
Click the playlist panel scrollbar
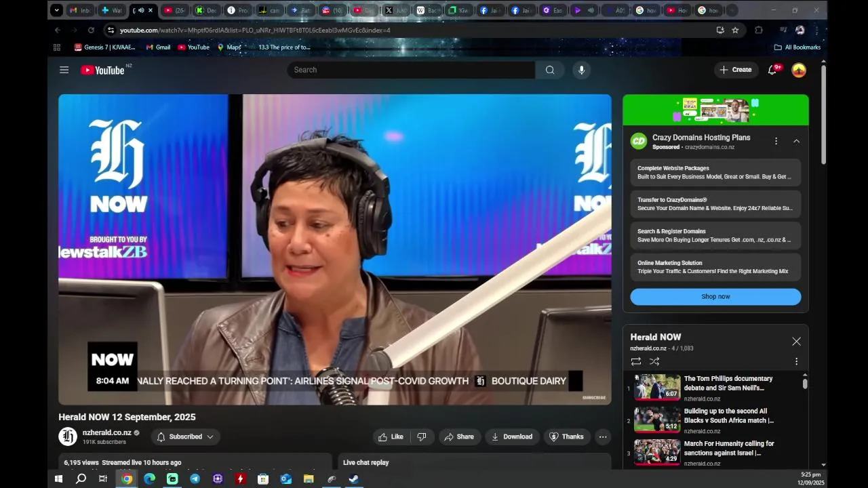[x=805, y=384]
